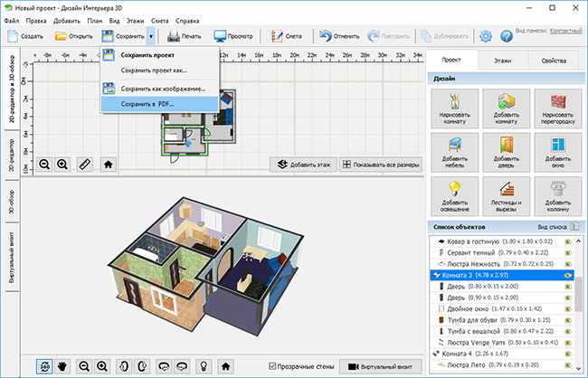Toggle visibility of Люстра Venge Yami

(568, 343)
